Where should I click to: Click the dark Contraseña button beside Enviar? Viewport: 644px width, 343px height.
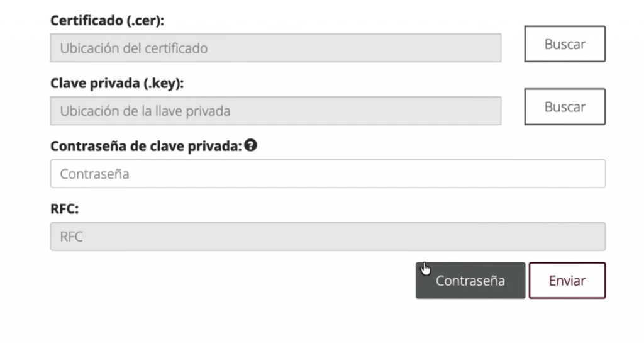tap(470, 281)
